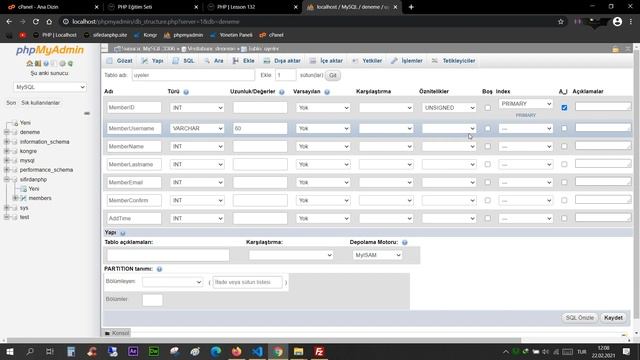The image size is (640, 360).
Task: Bookmark this page with the star icon
Action: 561,22
